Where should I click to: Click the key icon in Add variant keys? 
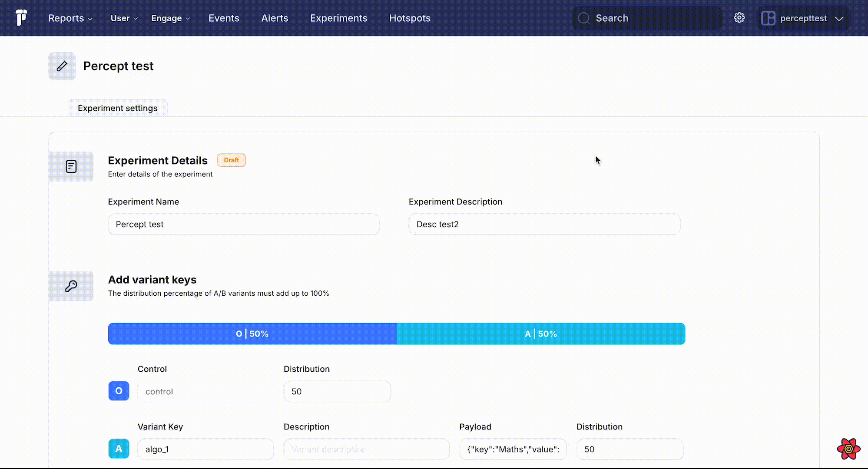[71, 285]
